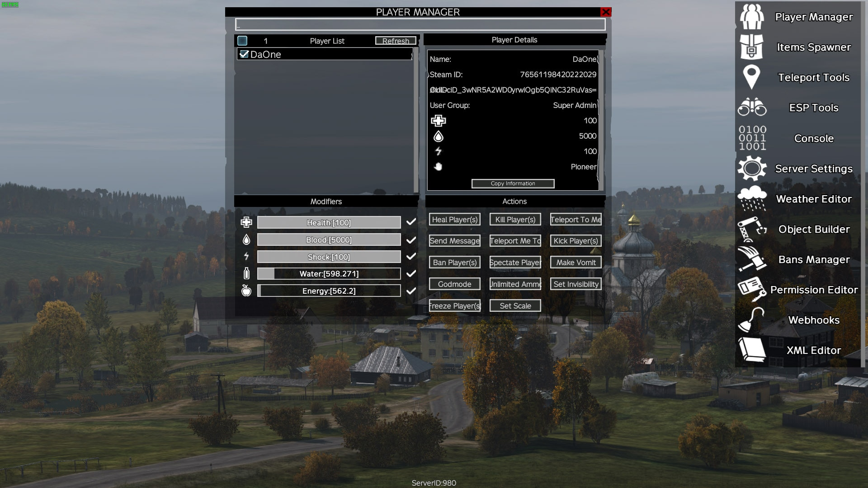Select Server Settings menu label
This screenshot has width=868, height=488.
pos(814,169)
